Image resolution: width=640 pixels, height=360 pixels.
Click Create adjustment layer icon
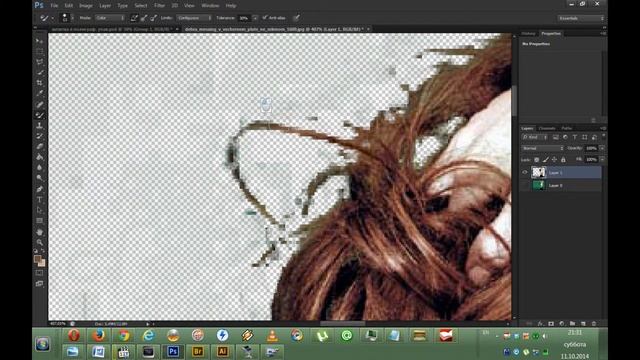(x=562, y=324)
